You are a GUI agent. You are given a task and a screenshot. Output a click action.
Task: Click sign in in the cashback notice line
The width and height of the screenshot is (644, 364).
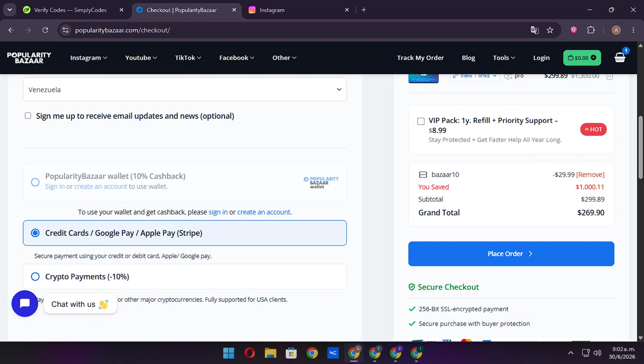[218, 212]
